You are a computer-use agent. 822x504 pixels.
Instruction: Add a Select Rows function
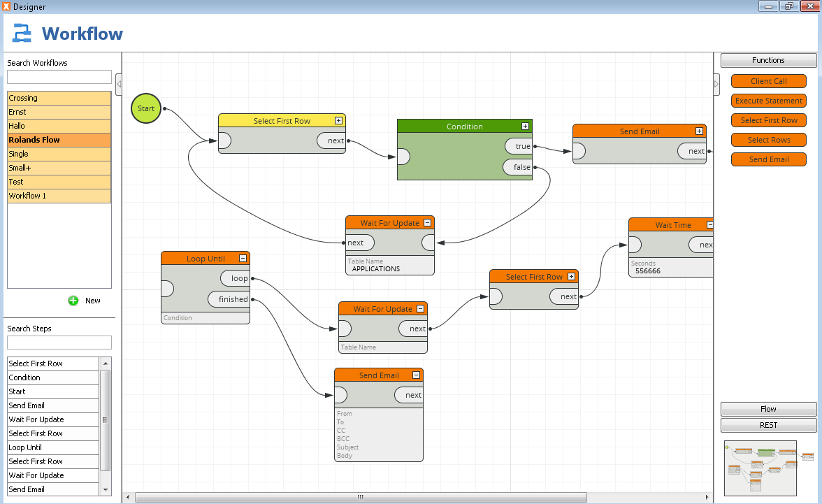769,140
